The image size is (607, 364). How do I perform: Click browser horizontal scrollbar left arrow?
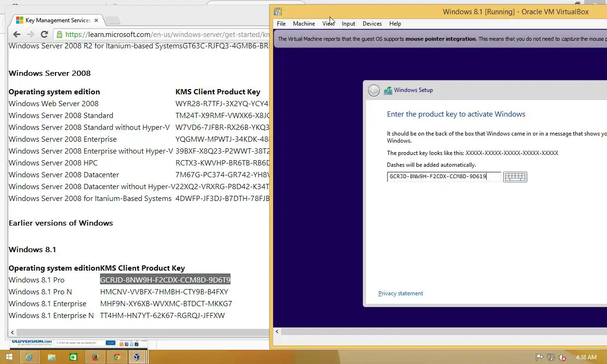coord(12,332)
